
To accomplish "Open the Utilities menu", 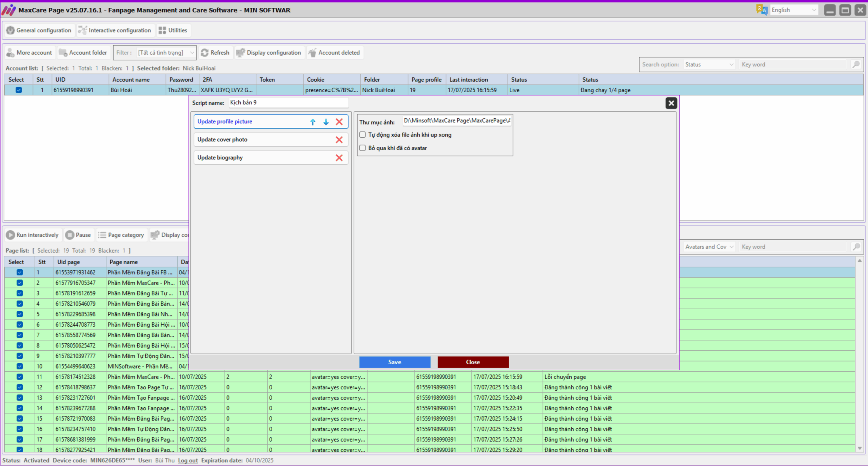I will click(173, 30).
